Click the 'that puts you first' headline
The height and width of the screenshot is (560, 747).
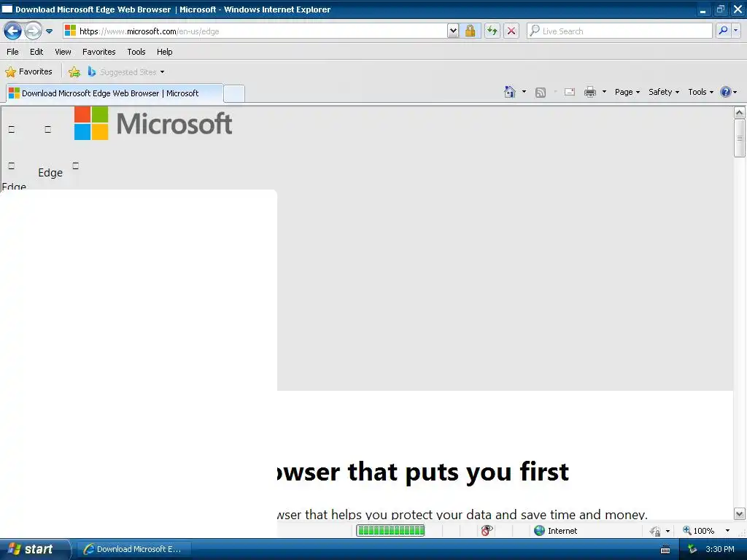coord(458,472)
